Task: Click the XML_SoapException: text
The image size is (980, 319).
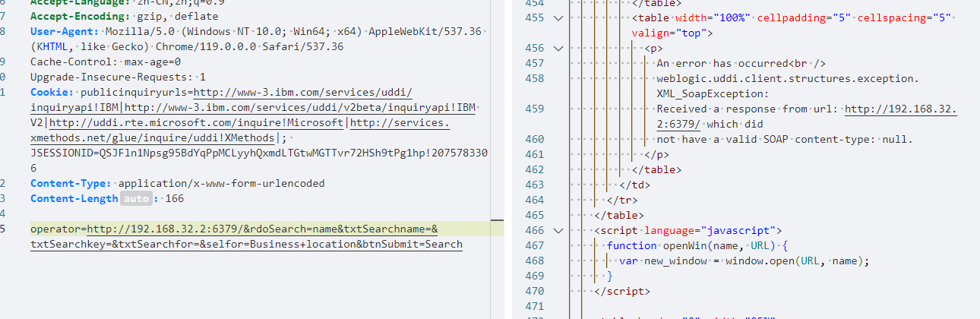Action: click(x=713, y=93)
